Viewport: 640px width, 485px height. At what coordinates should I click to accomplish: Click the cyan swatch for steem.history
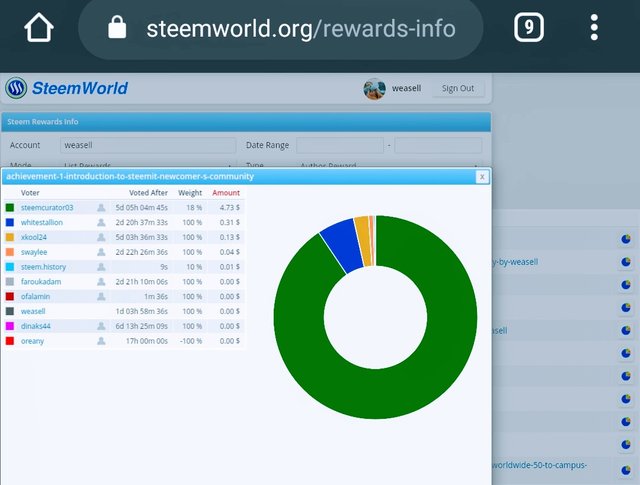click(x=10, y=267)
